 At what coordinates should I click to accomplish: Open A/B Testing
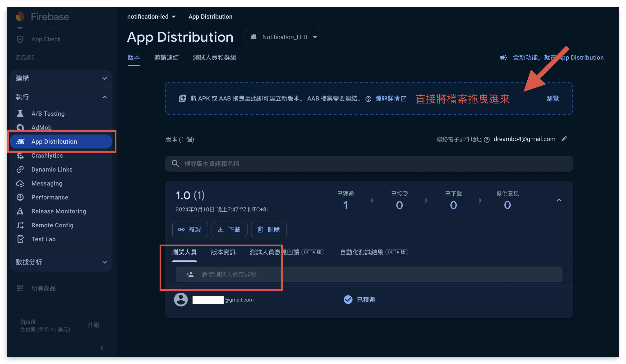[x=47, y=114]
